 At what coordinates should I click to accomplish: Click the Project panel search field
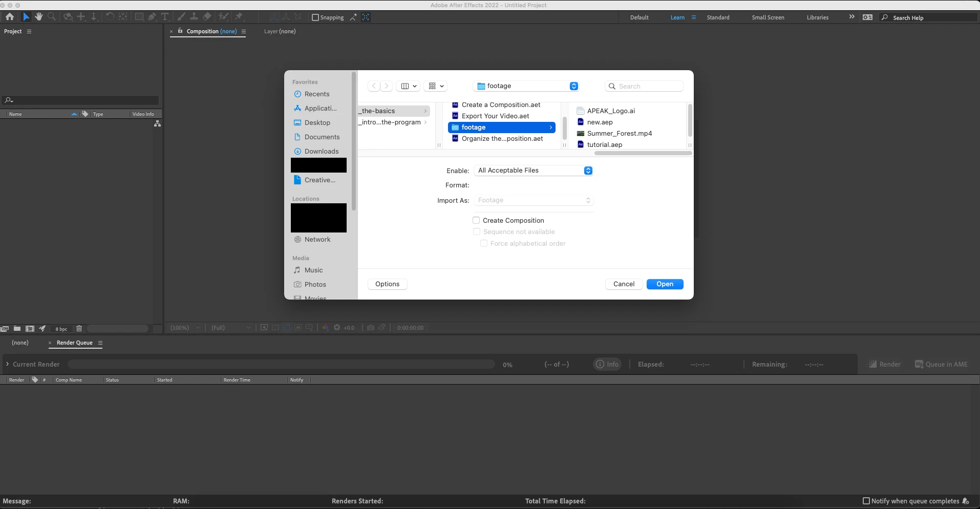pos(80,100)
